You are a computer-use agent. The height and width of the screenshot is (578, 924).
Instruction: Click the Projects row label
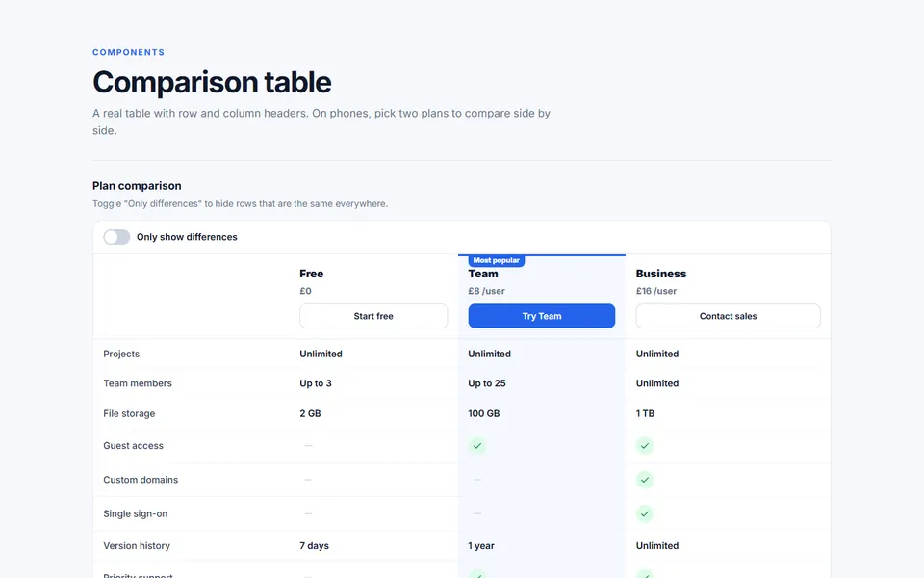[x=121, y=354]
